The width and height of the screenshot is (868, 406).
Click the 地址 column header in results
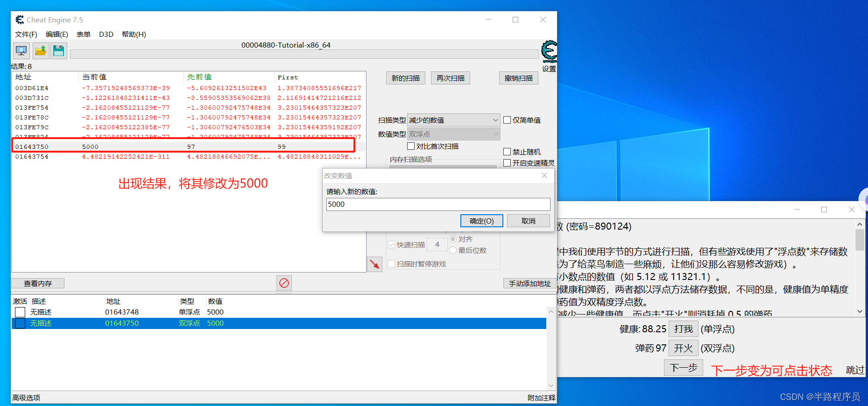pos(45,77)
